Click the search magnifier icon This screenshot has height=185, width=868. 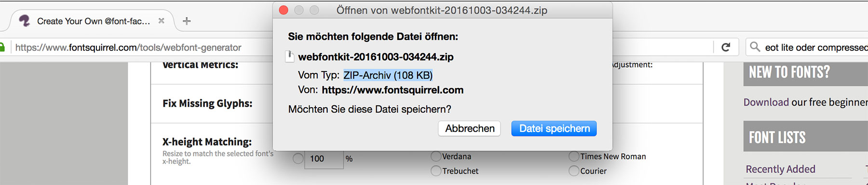[x=755, y=47]
